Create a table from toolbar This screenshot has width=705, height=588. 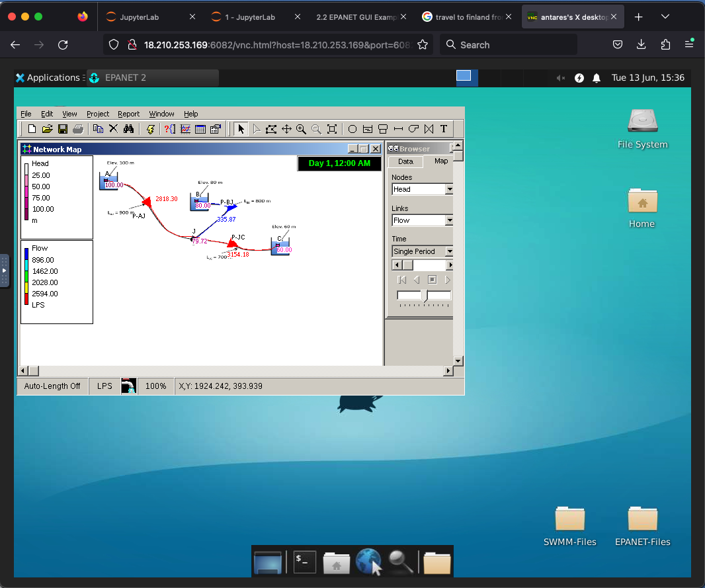[x=200, y=129]
